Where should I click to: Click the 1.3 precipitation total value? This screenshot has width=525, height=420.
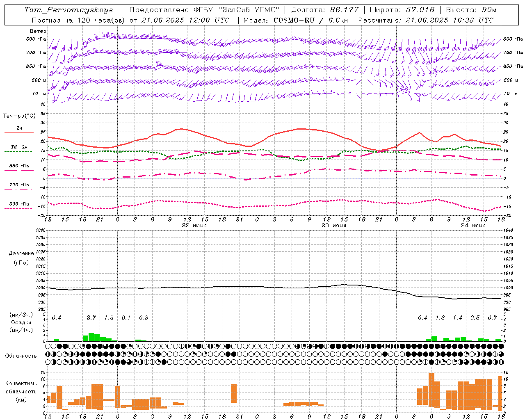point(440,318)
